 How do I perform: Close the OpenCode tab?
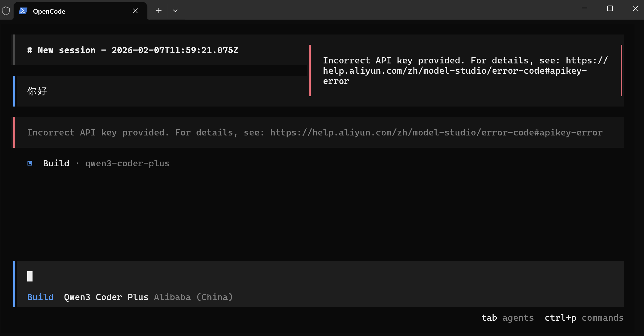[135, 11]
